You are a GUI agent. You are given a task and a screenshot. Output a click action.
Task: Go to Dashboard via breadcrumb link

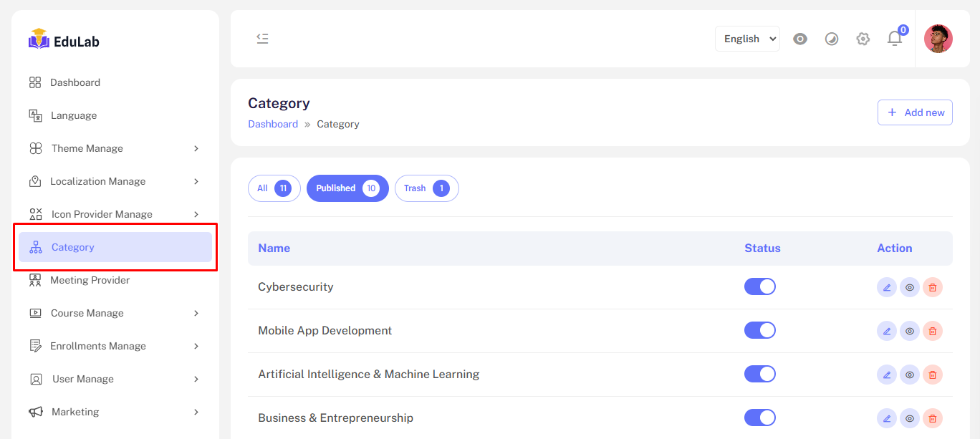pos(273,124)
